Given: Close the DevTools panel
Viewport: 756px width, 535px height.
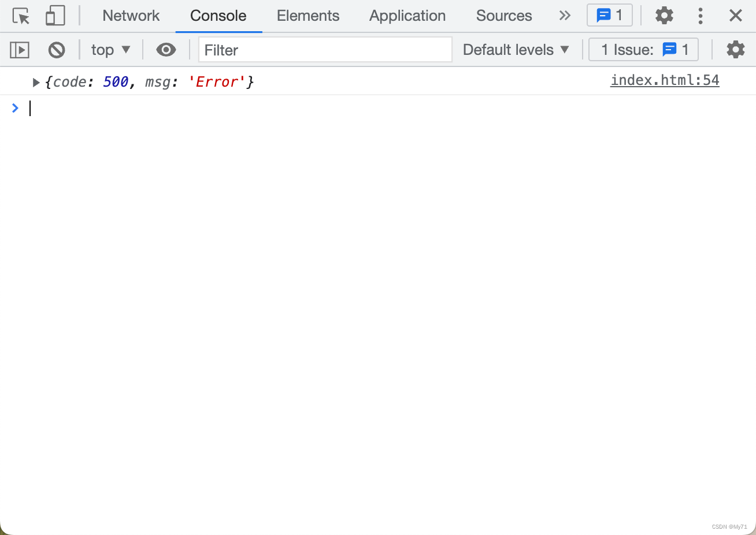Looking at the screenshot, I should tap(735, 16).
